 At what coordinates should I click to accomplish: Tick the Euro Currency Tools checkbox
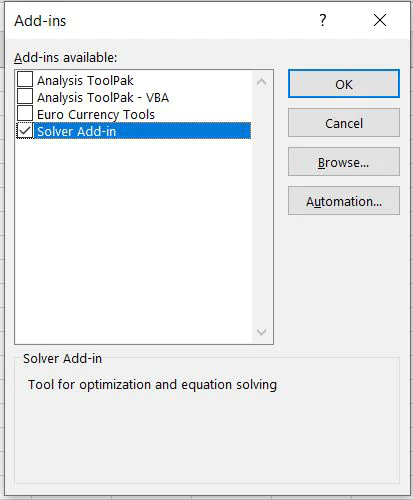click(25, 114)
